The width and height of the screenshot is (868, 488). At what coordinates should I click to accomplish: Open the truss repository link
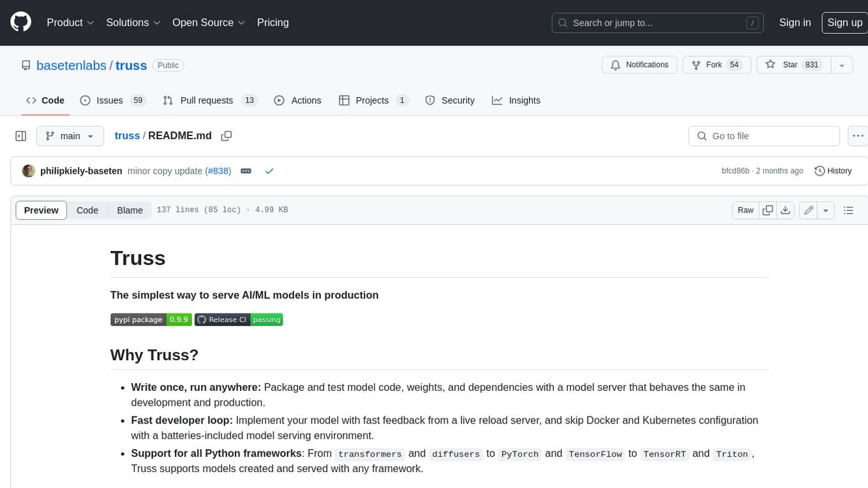[x=131, y=65]
